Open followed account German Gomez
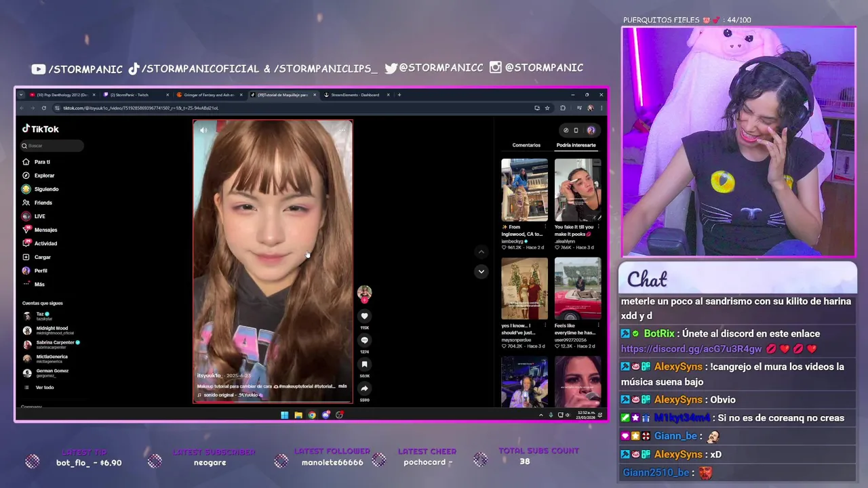Viewport: 868px width, 488px height. pos(45,373)
